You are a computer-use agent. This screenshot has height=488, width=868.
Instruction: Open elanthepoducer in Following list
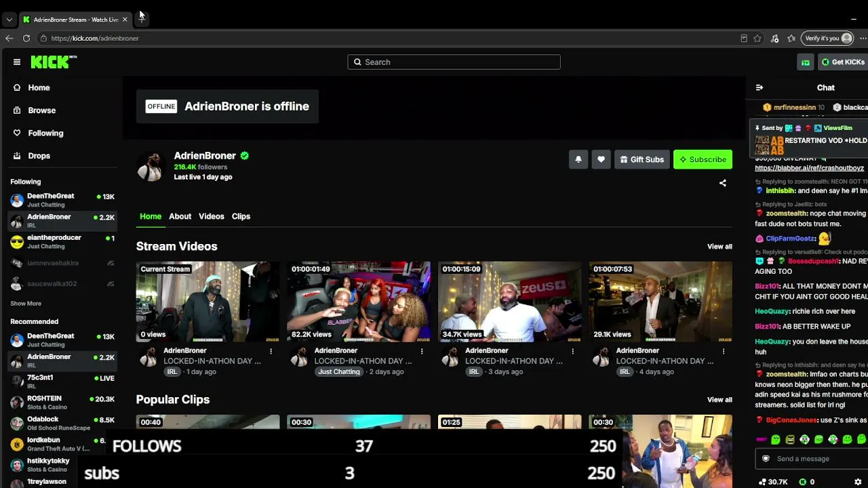pyautogui.click(x=61, y=242)
